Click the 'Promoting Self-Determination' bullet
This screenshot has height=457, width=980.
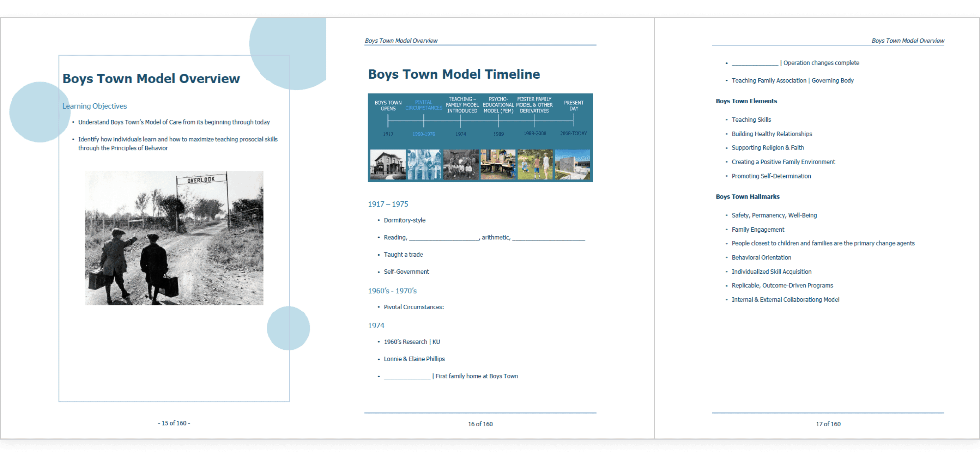[771, 176]
